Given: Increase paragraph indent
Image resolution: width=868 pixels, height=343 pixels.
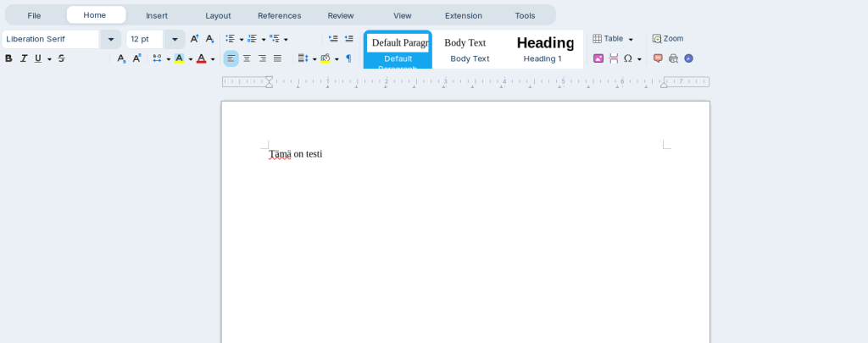Looking at the screenshot, I should [x=333, y=39].
